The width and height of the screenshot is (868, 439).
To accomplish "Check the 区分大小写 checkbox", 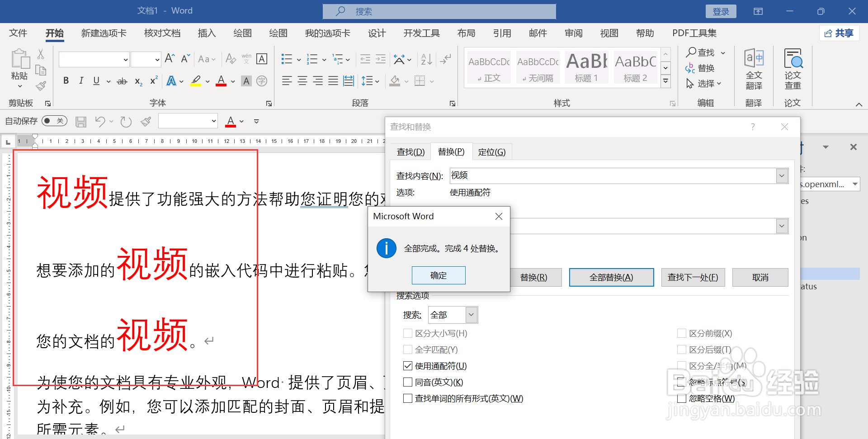I will coord(408,333).
